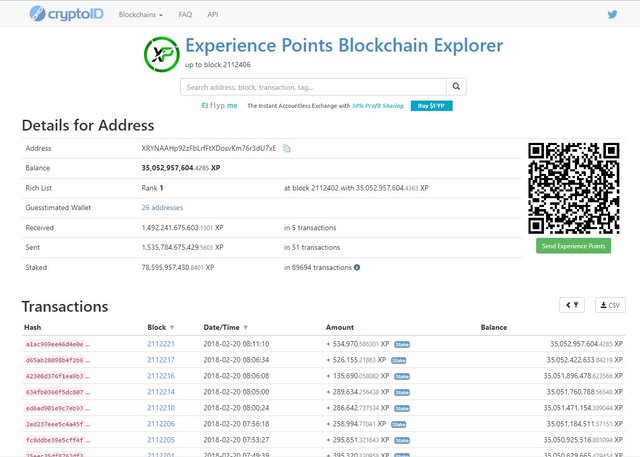Click the Send Experience Points button
640x457 pixels.
pos(573,246)
